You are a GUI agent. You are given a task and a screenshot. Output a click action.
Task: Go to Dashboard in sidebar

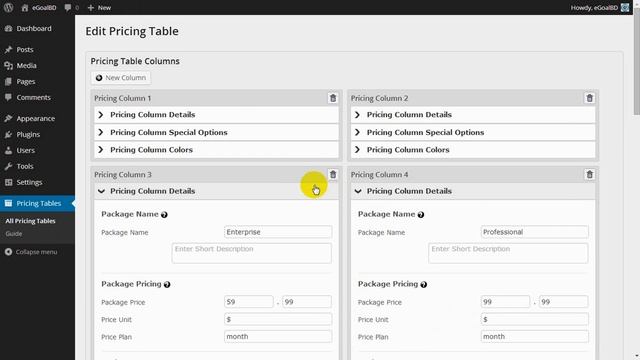[x=34, y=29]
